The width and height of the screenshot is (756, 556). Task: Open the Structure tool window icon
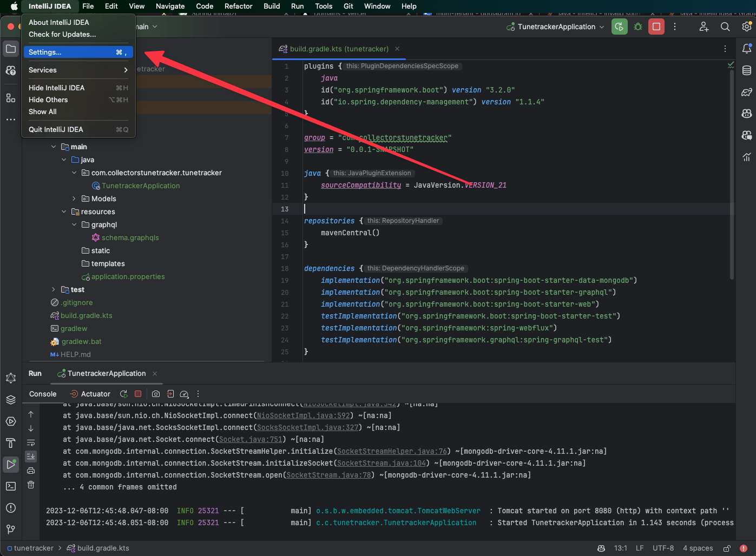pos(11,98)
